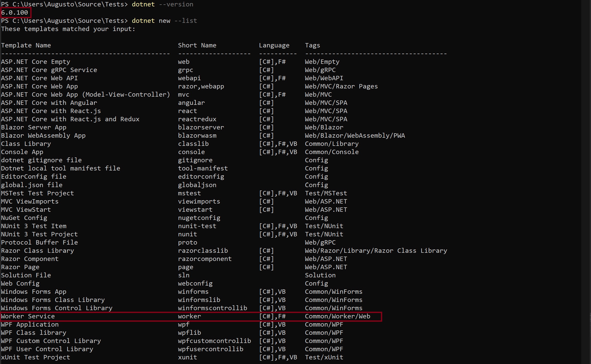Image resolution: width=591 pixels, height=364 pixels.
Task: Select 'Windows Forms App' template name
Action: (34, 292)
